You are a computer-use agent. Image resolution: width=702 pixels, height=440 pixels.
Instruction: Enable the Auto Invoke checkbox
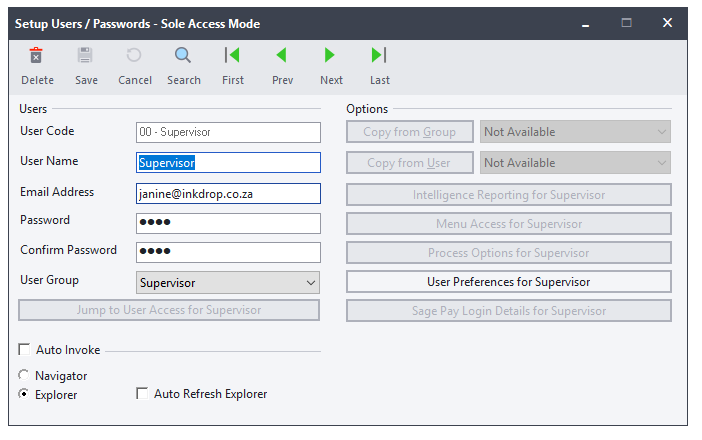[x=24, y=350]
